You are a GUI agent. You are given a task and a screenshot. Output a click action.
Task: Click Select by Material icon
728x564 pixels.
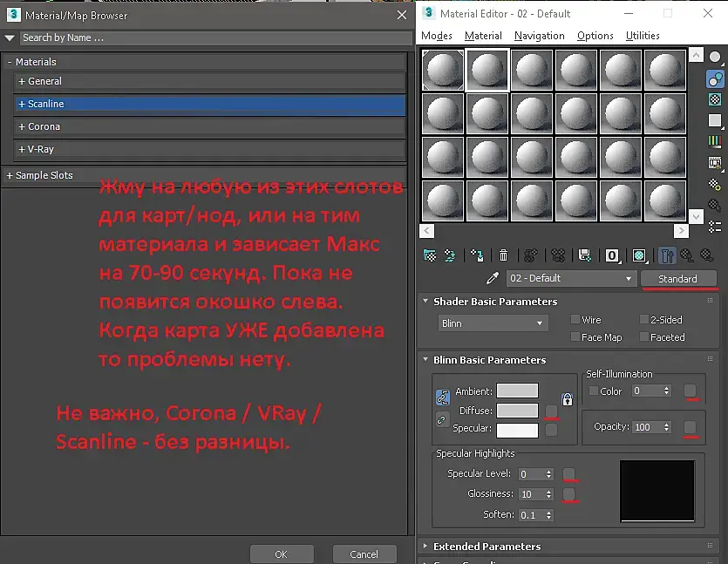pyautogui.click(x=715, y=205)
